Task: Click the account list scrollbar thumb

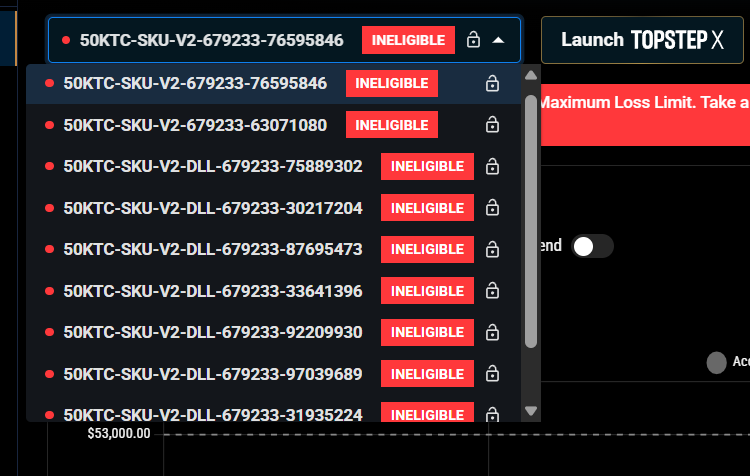Action: (x=531, y=221)
